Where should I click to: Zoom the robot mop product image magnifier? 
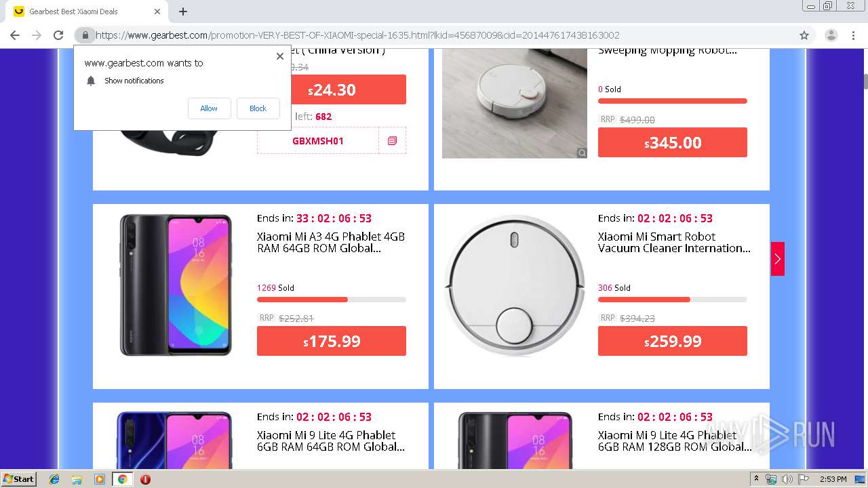[x=582, y=153]
